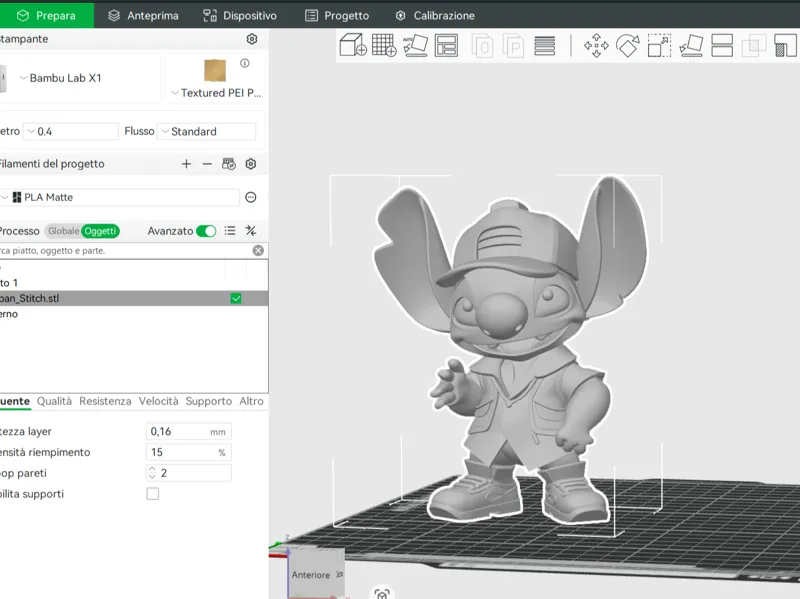The width and height of the screenshot is (800, 599).
Task: Select the Scale tool icon
Action: tap(659, 46)
